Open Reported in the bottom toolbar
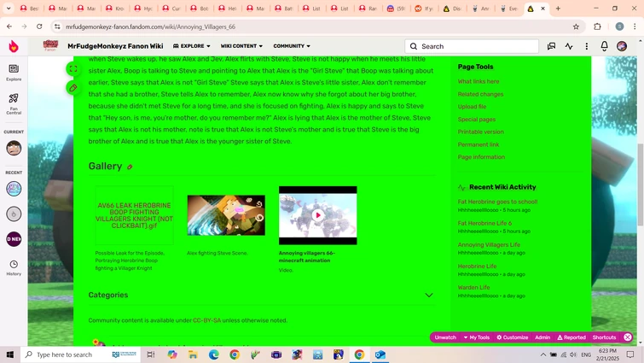This screenshot has width=644, height=363. [x=571, y=337]
